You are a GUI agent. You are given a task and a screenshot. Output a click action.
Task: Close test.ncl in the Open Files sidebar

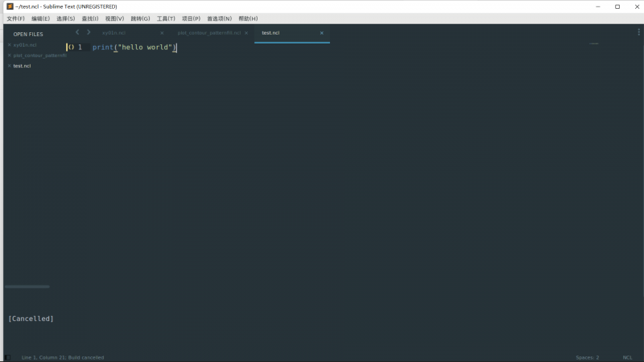(9, 66)
